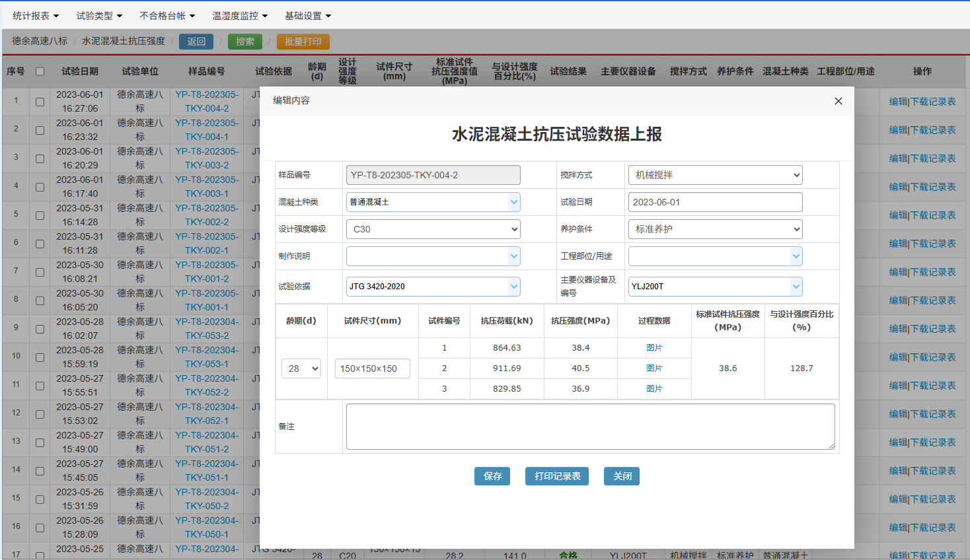Check the checkbox for row 5
This screenshot has height=560, width=970.
tap(40, 215)
